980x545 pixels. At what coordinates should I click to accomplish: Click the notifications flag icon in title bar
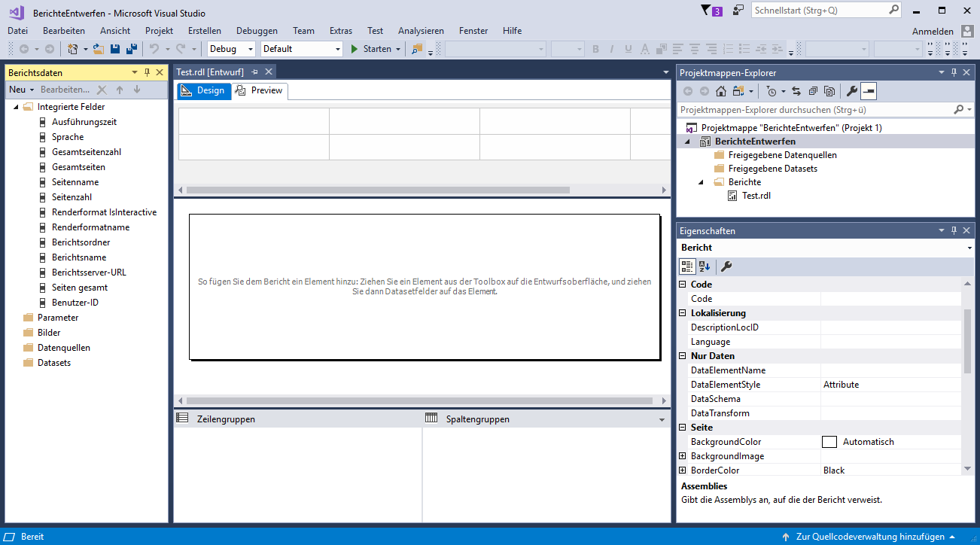click(x=705, y=11)
